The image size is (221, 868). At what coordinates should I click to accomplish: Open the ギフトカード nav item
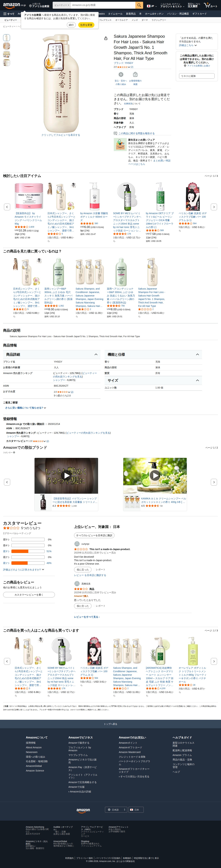[199, 14]
